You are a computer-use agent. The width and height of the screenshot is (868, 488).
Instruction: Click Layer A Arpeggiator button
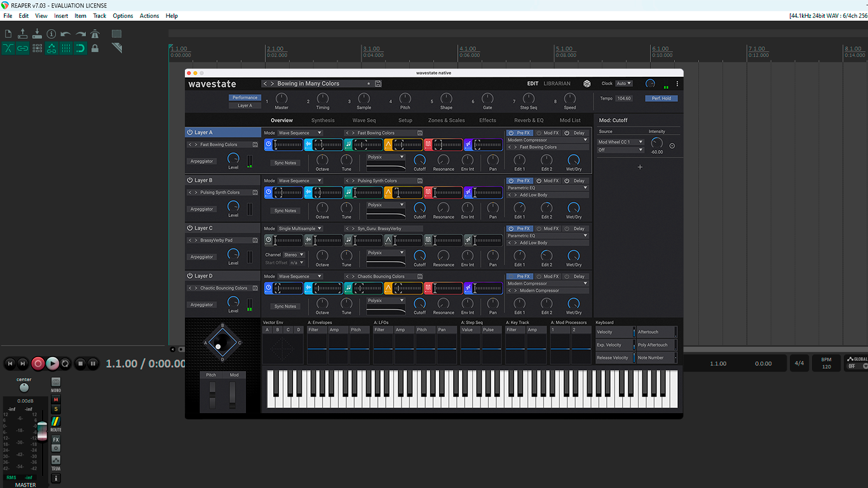tap(201, 161)
